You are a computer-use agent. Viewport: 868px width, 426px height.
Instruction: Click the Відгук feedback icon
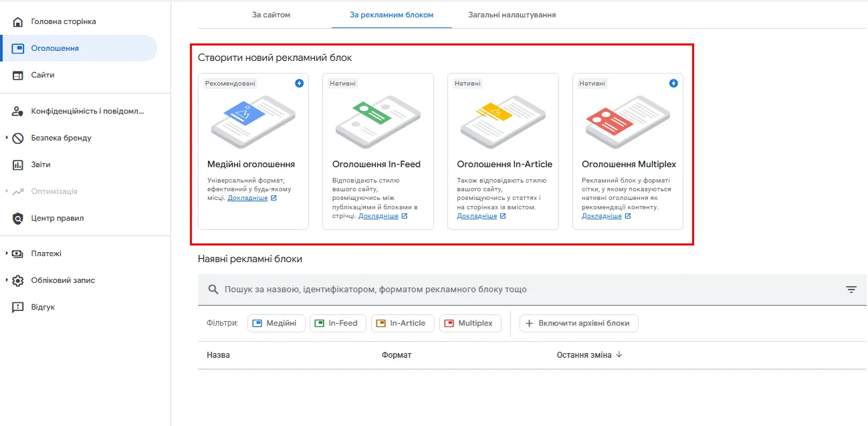pos(18,308)
